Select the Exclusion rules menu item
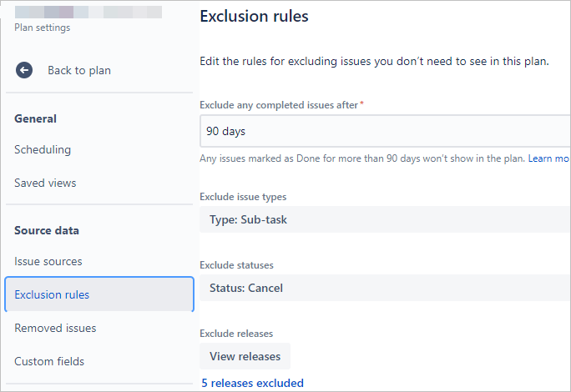Viewport: 571px width, 392px height. (x=99, y=294)
